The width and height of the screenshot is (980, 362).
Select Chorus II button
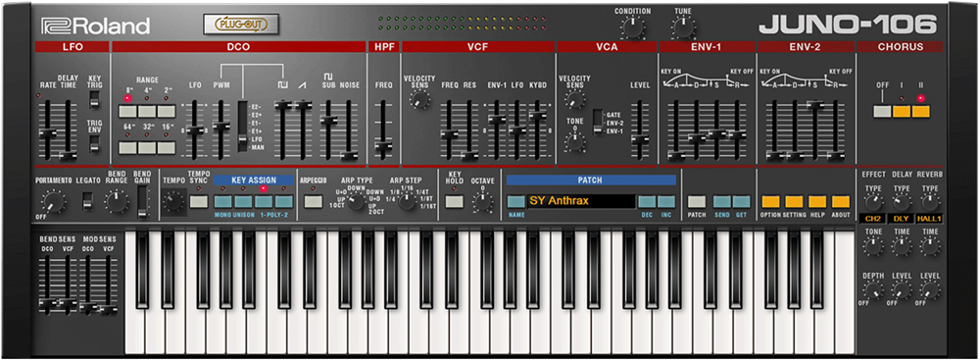920,112
